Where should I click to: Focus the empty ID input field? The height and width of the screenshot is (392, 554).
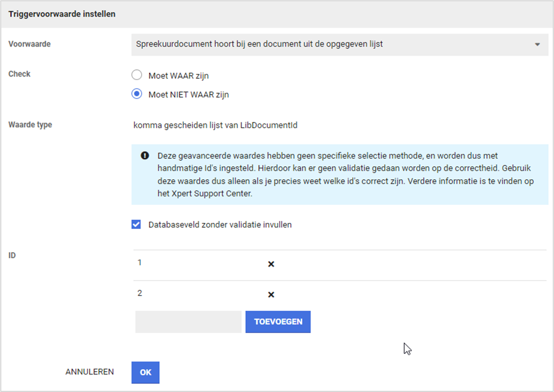(x=188, y=321)
